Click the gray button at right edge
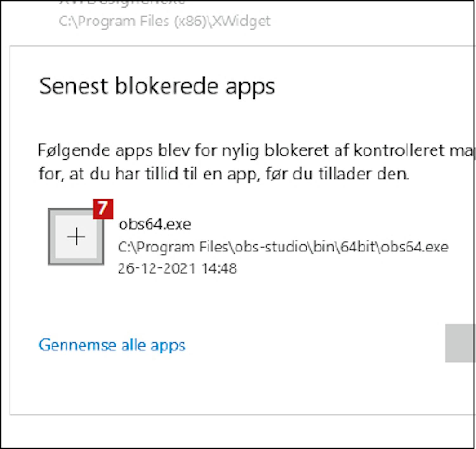The height and width of the screenshot is (449, 476). point(460,343)
